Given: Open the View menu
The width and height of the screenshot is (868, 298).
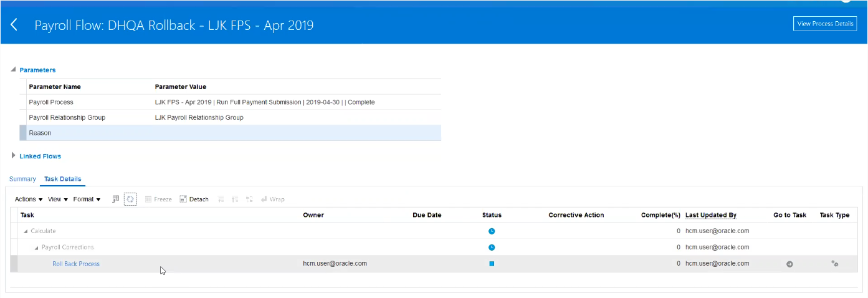Looking at the screenshot, I should (58, 199).
